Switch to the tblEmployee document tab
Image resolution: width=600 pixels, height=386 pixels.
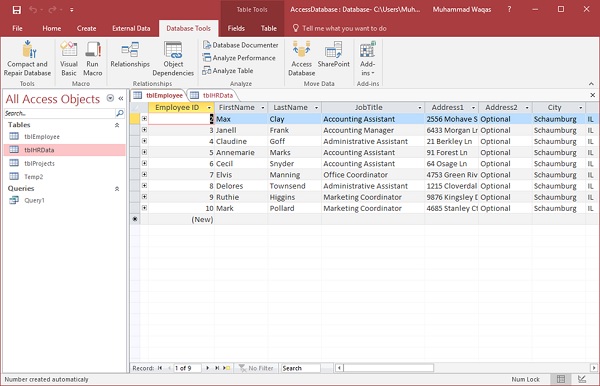[158, 95]
